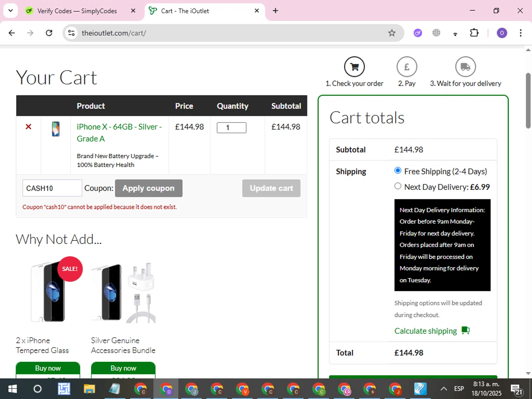Reload the cart page
The height and width of the screenshot is (399, 532).
(49, 33)
